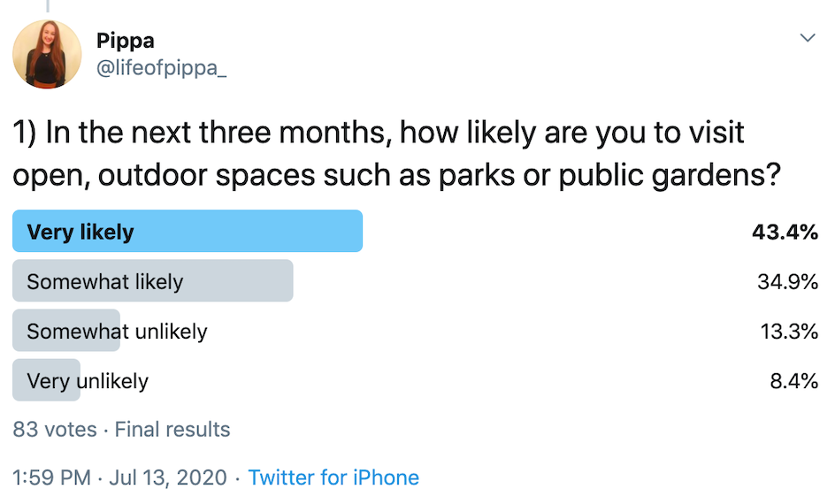Click the 8.4% result percentage
Screen dimensions: 835x504
click(x=794, y=380)
